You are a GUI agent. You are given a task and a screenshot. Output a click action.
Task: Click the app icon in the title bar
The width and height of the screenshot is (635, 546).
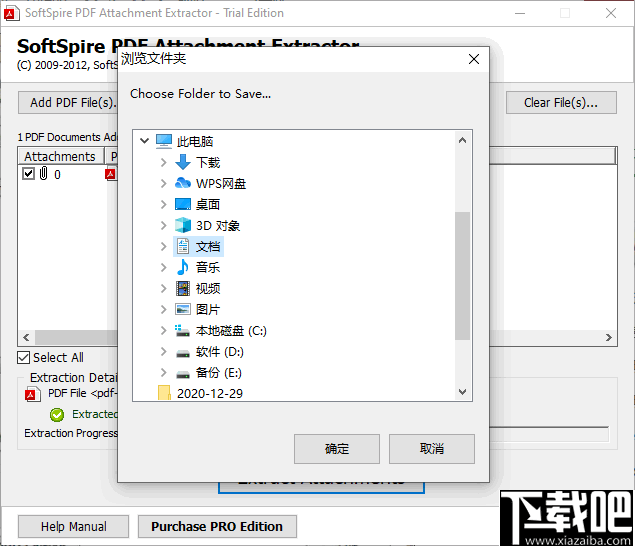11,13
